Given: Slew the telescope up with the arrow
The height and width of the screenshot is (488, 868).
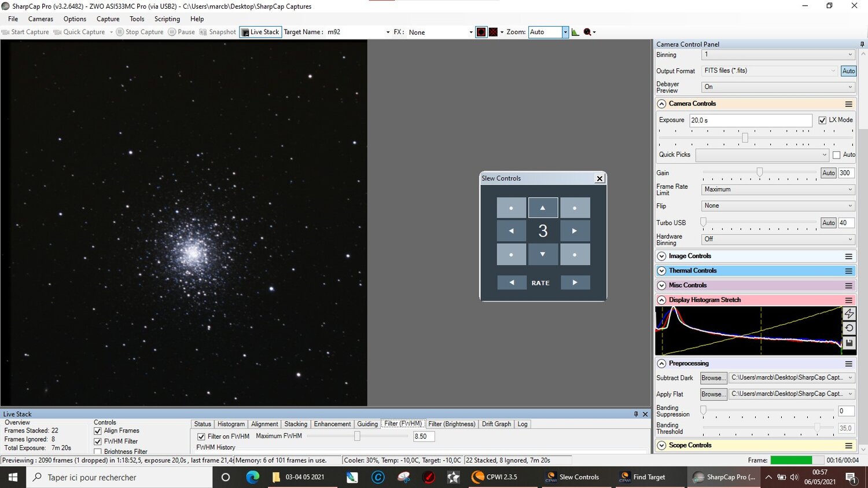Looking at the screenshot, I should (543, 207).
